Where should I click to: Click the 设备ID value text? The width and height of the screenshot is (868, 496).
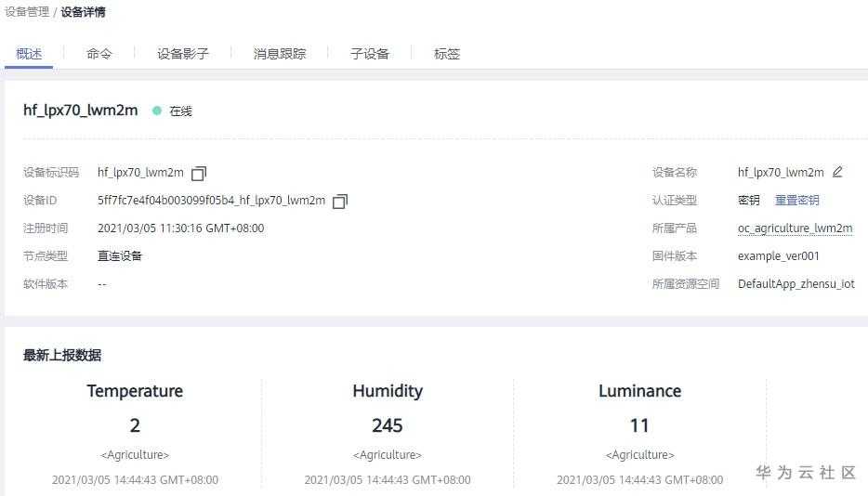211,201
